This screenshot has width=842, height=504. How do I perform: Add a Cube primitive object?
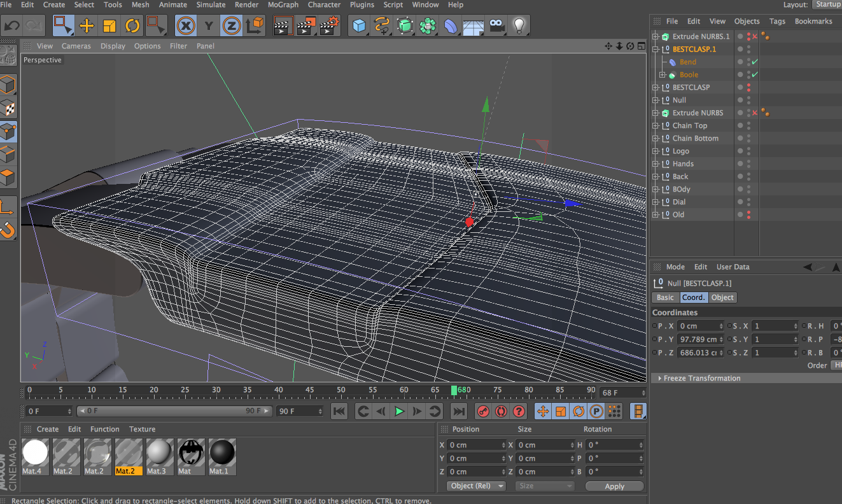tap(360, 26)
